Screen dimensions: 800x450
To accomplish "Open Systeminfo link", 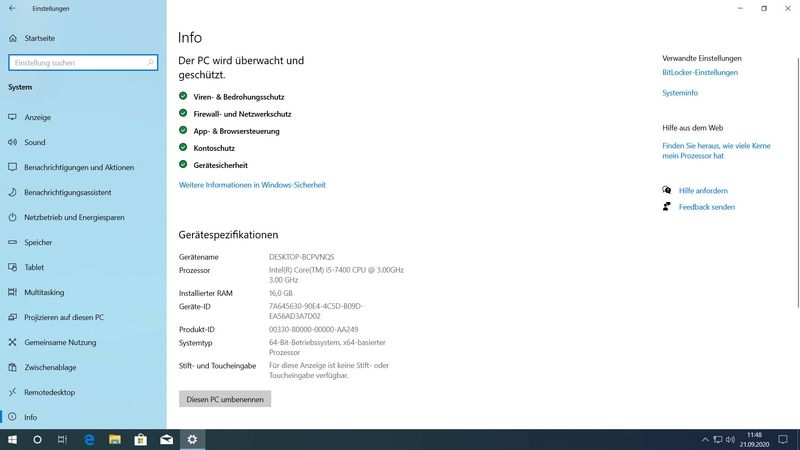I will tap(680, 93).
